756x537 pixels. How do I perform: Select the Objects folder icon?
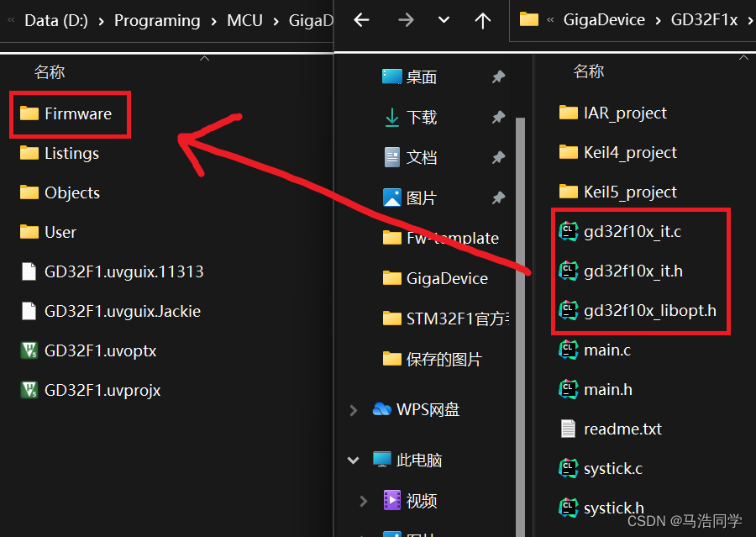pyautogui.click(x=29, y=192)
